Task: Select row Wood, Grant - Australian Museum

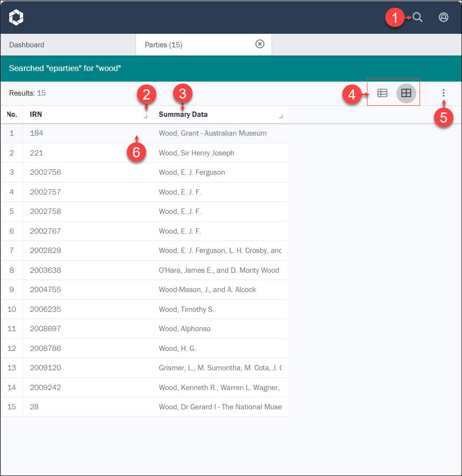Action: click(x=213, y=133)
